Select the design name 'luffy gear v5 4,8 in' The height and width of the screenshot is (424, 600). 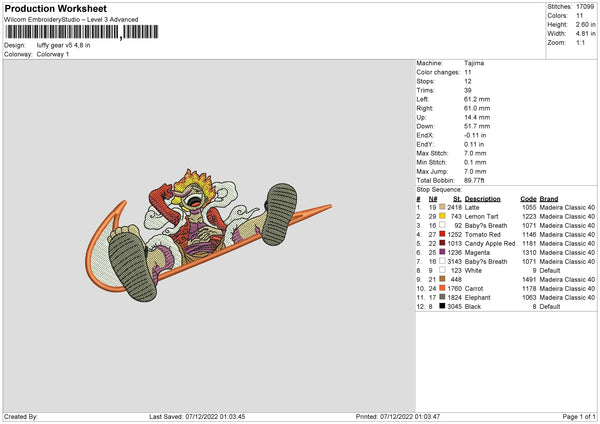click(64, 45)
